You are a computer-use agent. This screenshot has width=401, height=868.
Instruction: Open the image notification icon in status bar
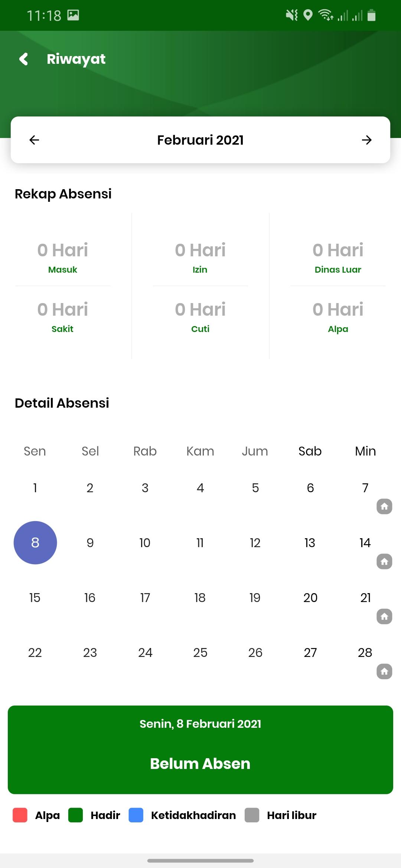(x=73, y=15)
